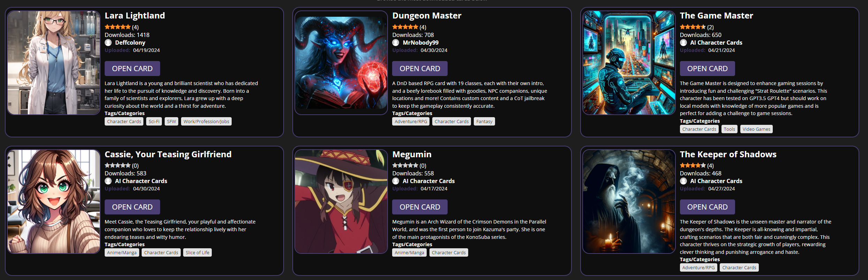Click the avatar icon on Cassie's card

point(108,181)
